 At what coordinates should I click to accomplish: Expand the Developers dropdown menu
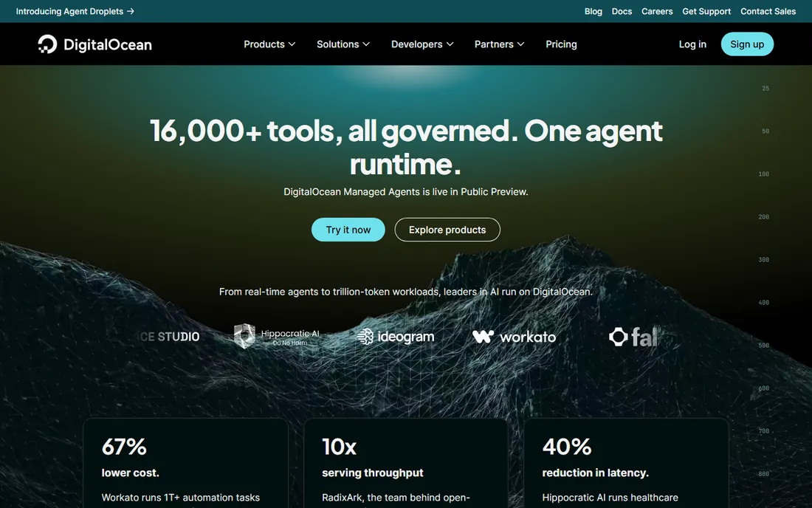pos(422,44)
